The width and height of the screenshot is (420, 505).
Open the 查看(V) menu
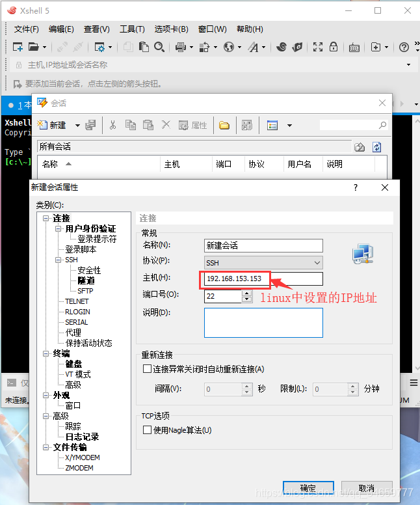point(97,29)
